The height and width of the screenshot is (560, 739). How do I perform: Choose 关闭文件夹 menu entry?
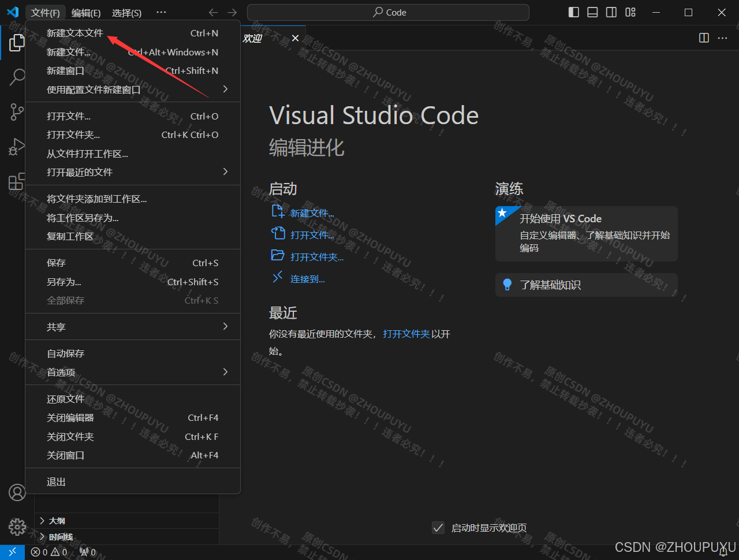(x=133, y=436)
